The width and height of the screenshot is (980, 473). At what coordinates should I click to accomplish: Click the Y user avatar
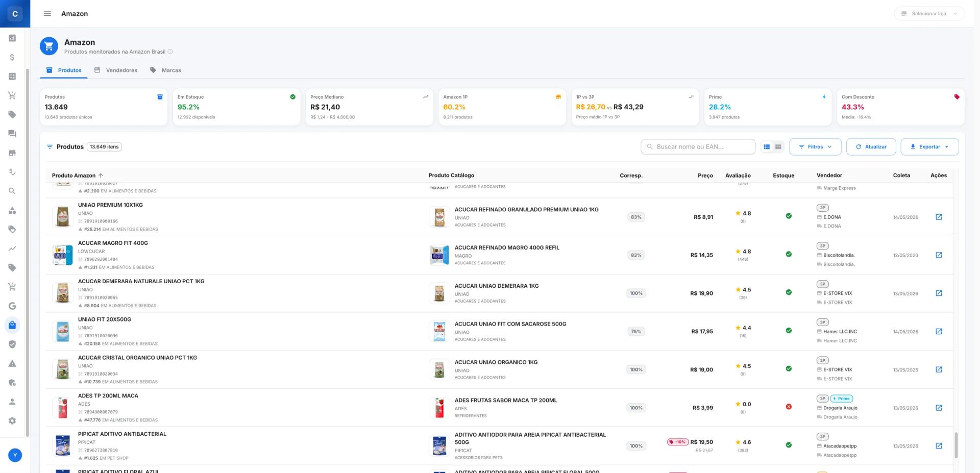15,455
